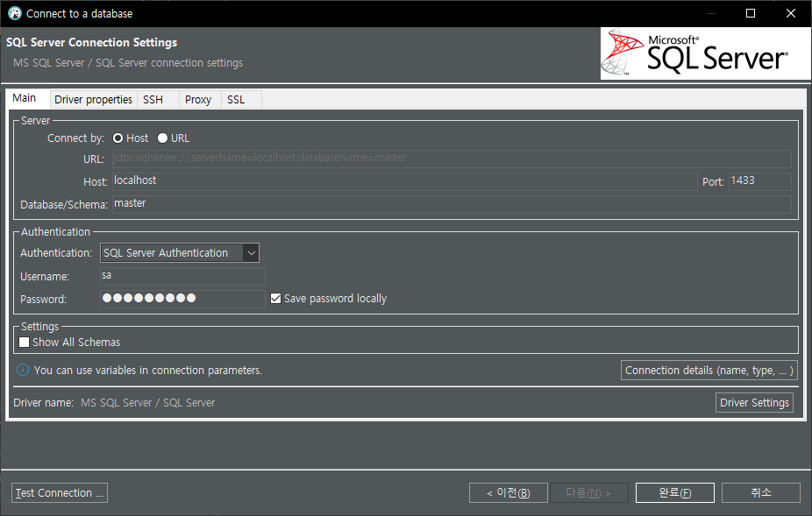812x516 pixels.
Task: Click the Username field containing sa
Action: pyautogui.click(x=182, y=276)
